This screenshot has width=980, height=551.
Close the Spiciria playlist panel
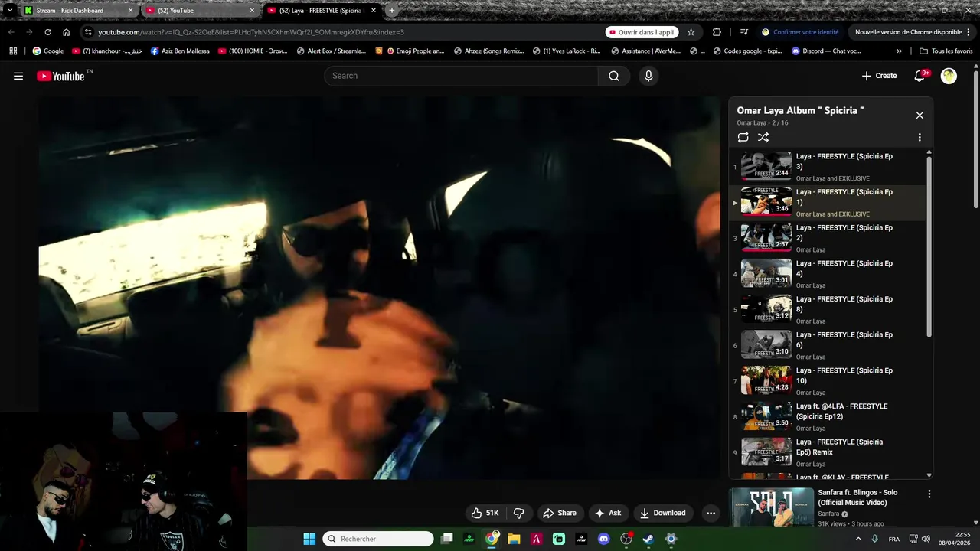point(920,116)
